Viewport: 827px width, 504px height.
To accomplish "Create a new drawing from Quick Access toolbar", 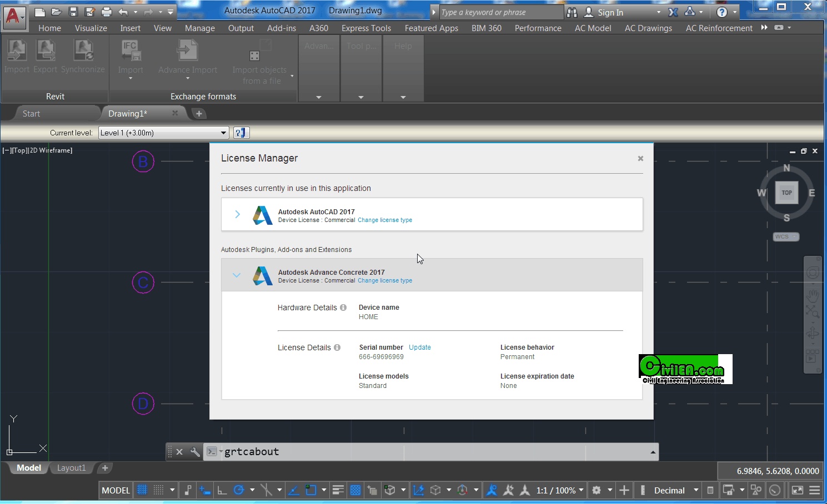I will [39, 12].
